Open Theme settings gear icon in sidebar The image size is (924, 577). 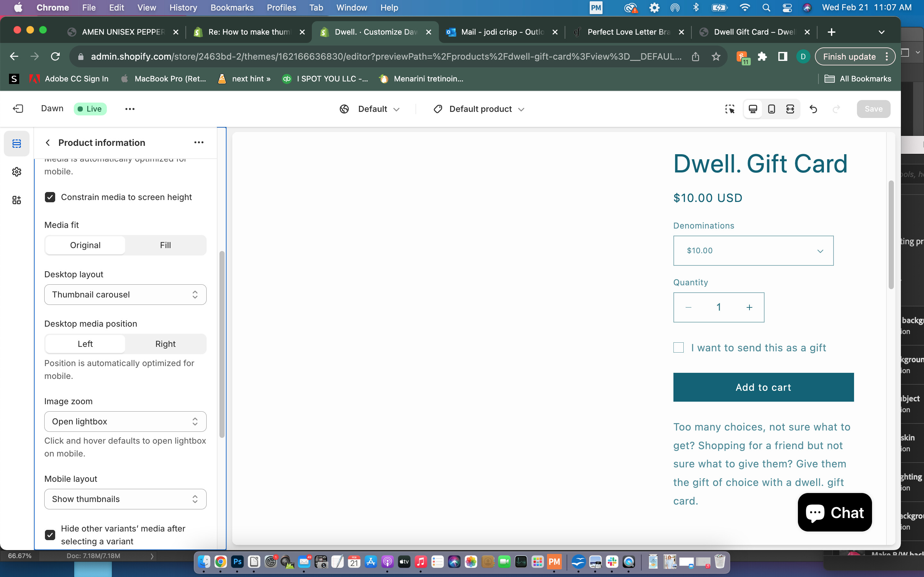[16, 172]
